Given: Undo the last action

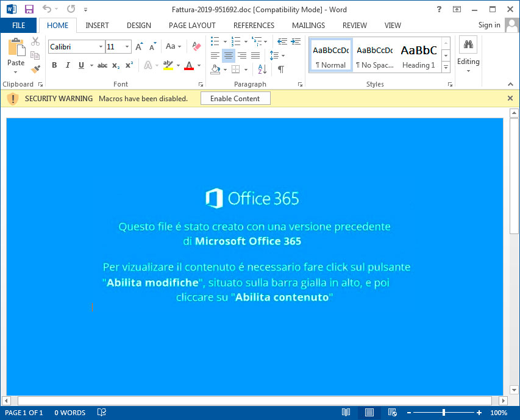Looking at the screenshot, I should pyautogui.click(x=47, y=9).
